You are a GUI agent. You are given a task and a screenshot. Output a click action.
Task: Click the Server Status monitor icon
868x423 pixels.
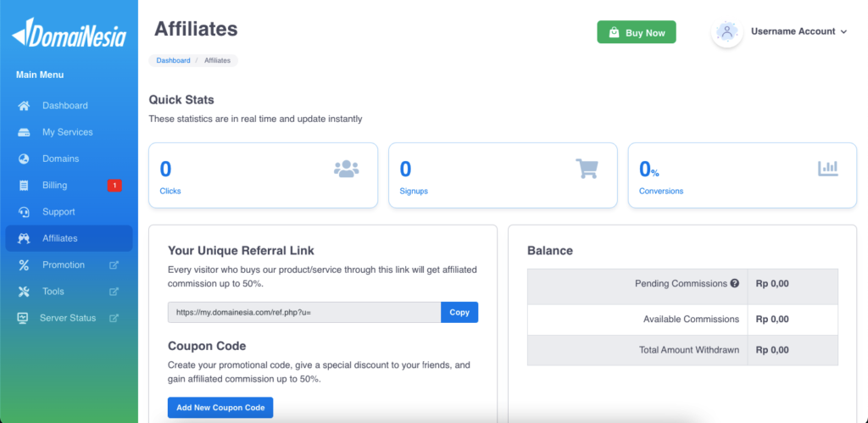click(x=23, y=319)
